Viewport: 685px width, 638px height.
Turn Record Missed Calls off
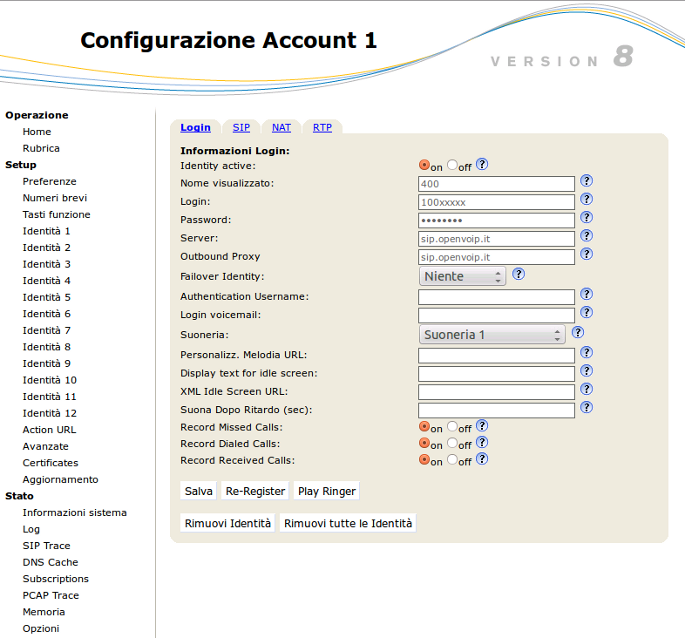tap(452, 426)
